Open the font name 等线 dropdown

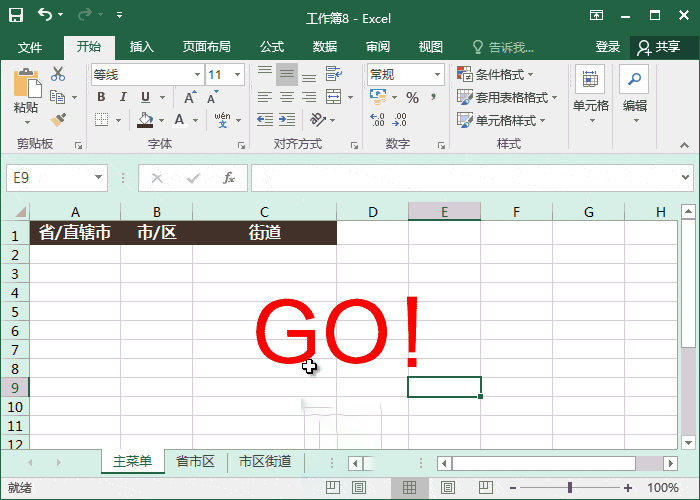click(x=197, y=75)
